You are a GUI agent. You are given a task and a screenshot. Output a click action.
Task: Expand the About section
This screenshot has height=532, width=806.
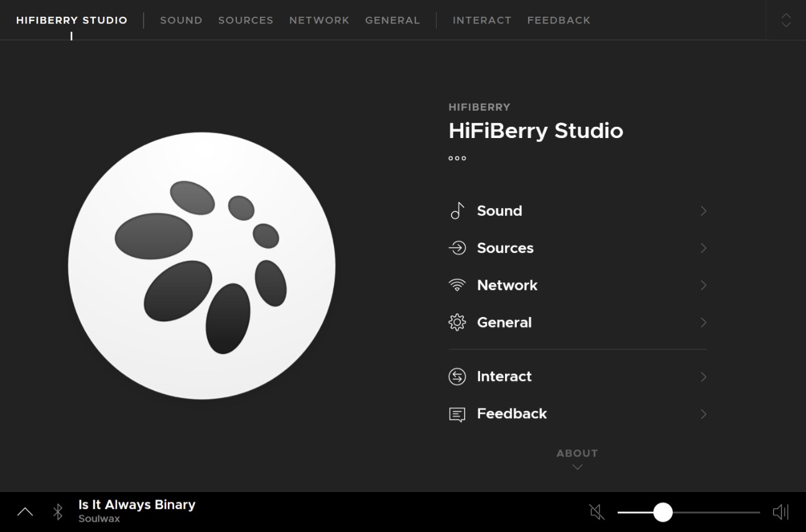click(x=577, y=459)
